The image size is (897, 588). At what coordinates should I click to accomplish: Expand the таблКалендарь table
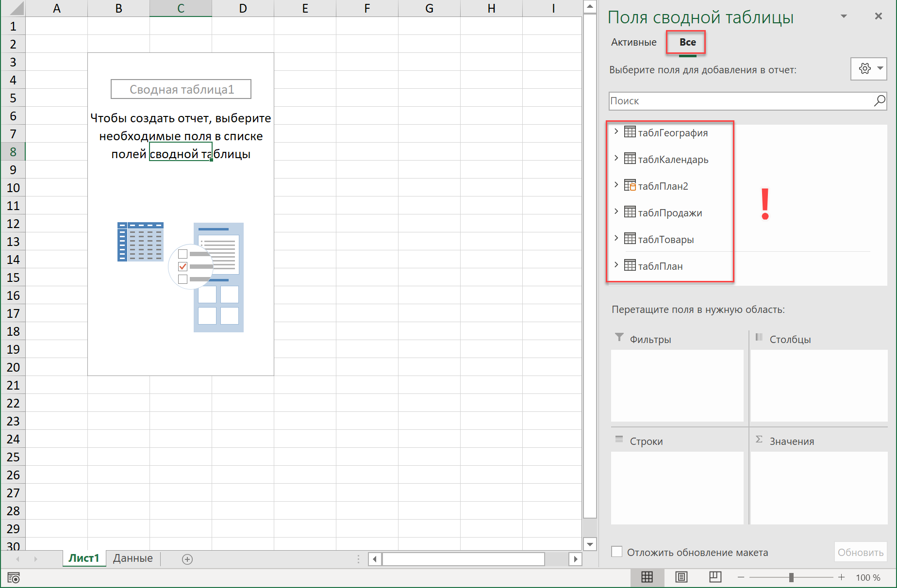coord(616,158)
